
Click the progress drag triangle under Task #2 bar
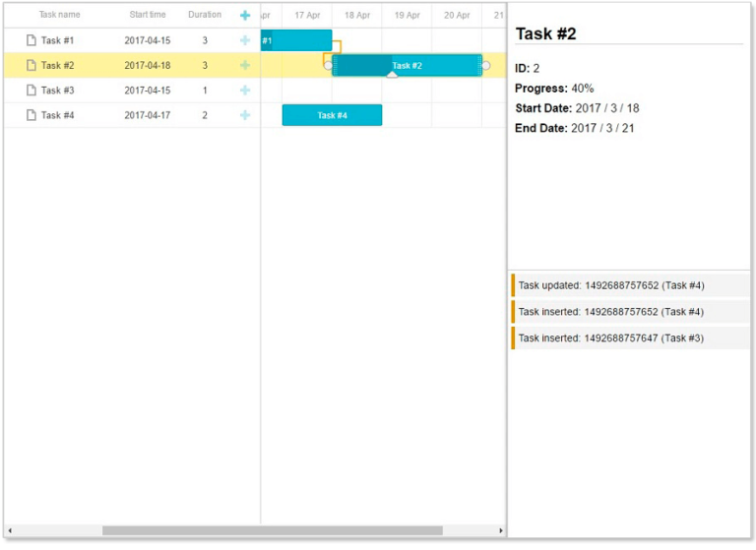coord(392,76)
